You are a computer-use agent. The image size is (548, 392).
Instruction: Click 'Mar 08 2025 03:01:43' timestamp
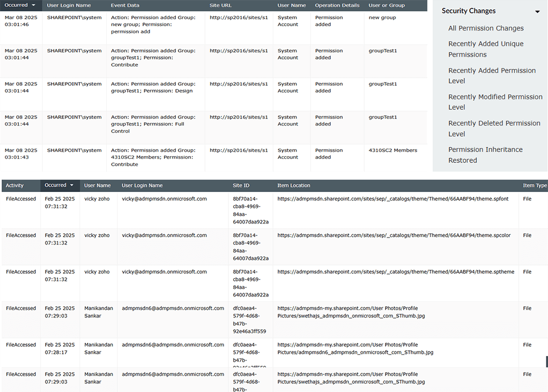[21, 154]
